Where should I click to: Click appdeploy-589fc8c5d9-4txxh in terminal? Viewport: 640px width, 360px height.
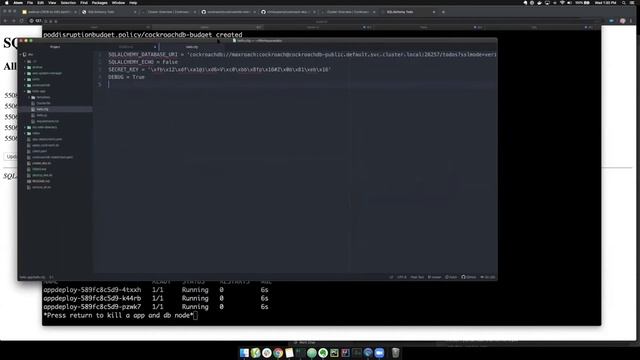pos(92,290)
